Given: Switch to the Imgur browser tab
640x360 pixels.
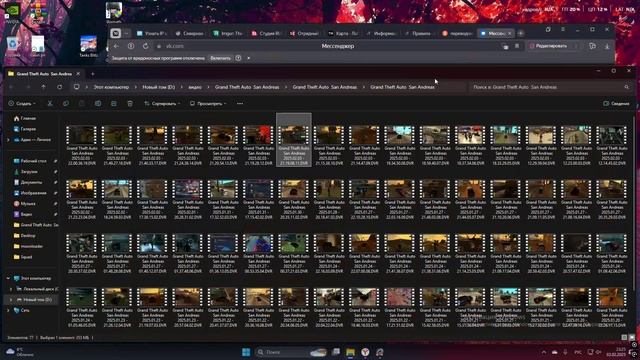Looking at the screenshot, I should point(228,33).
